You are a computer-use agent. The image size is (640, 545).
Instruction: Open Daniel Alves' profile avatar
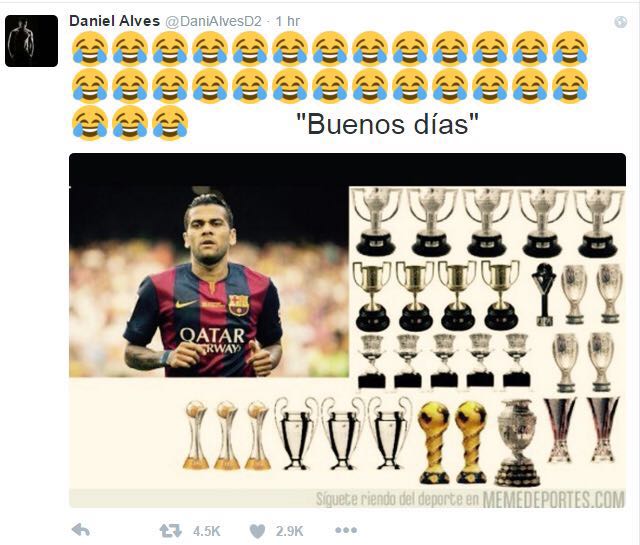tap(31, 41)
